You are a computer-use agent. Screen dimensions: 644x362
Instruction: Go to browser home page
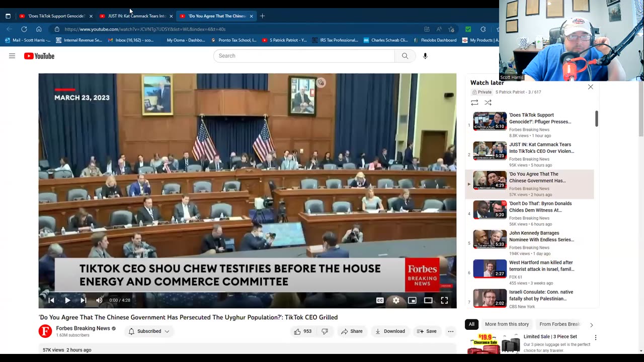point(39,29)
